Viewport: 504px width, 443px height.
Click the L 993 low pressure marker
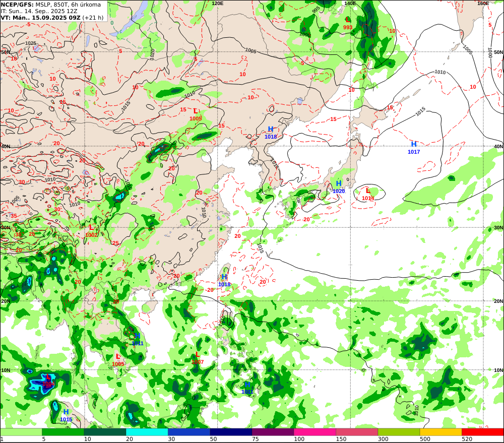(x=348, y=24)
